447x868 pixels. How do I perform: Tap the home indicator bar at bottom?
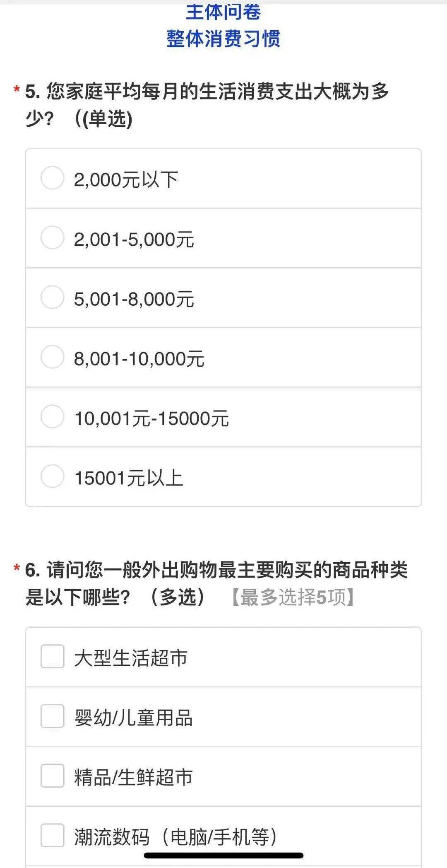tap(223, 855)
